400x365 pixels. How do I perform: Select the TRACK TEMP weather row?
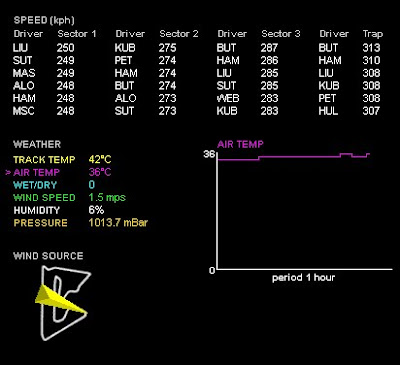click(x=62, y=160)
